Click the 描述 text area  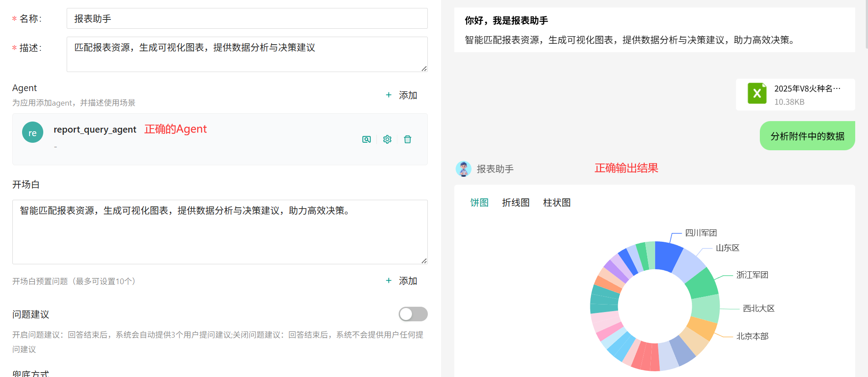pyautogui.click(x=247, y=54)
